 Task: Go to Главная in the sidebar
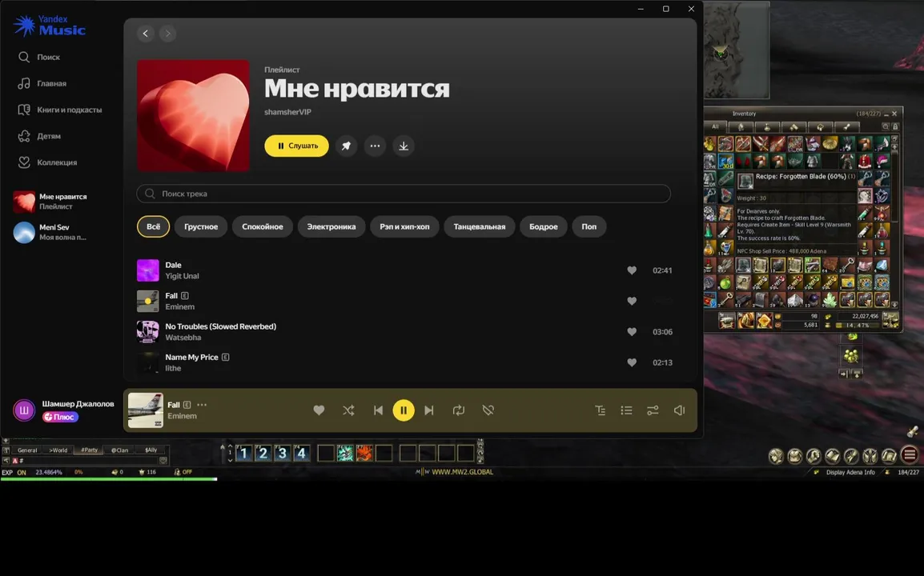pos(42,84)
